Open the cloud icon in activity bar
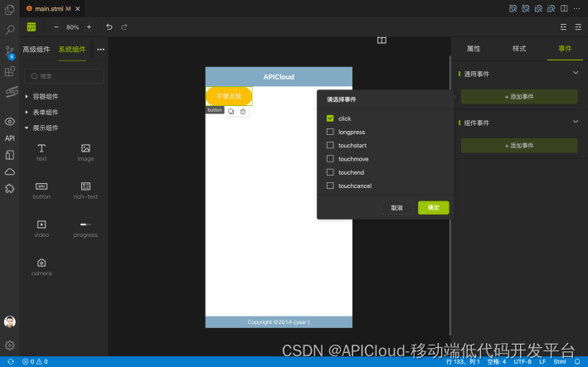The height and width of the screenshot is (367, 588). click(10, 171)
